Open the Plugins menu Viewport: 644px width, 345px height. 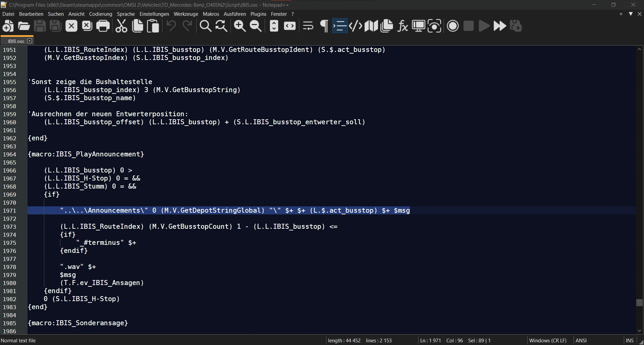[258, 14]
